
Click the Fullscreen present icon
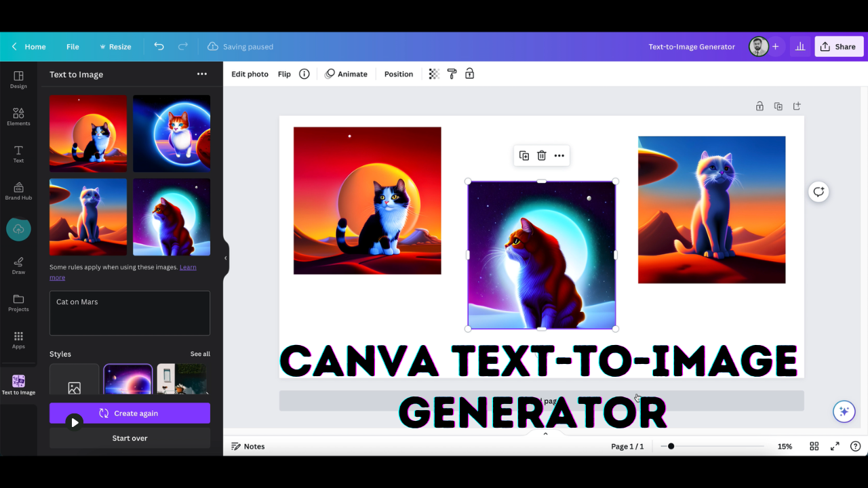tap(835, 446)
